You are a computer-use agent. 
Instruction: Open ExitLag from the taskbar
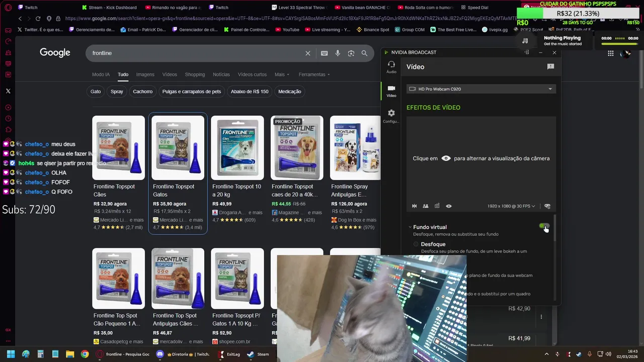point(229,354)
